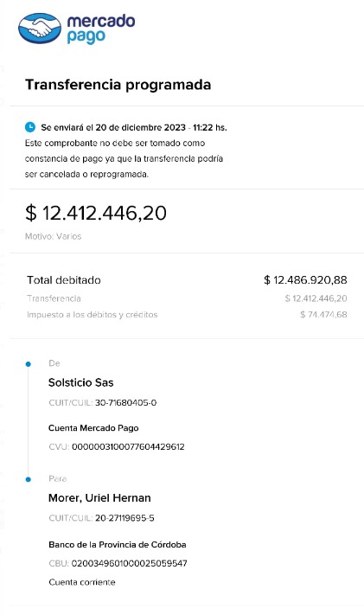This screenshot has height=615, width=364.
Task: Click the Banco de la Provincia de Córdoba label
Action: tap(118, 545)
